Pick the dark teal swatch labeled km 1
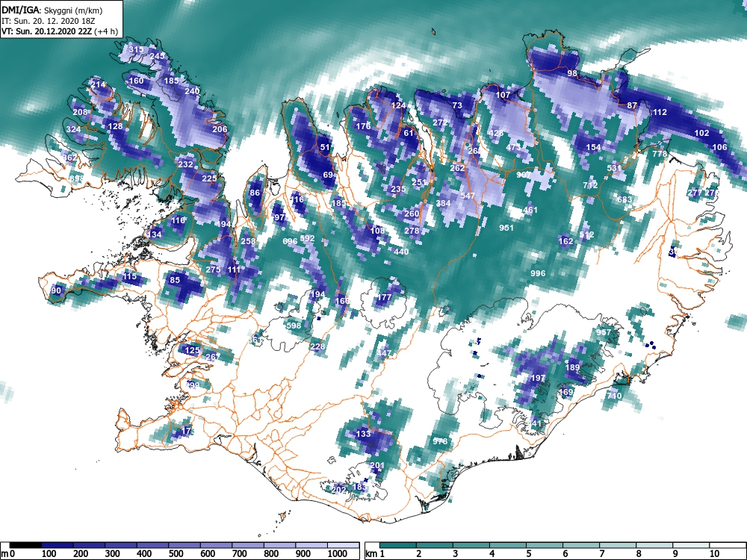 398,545
